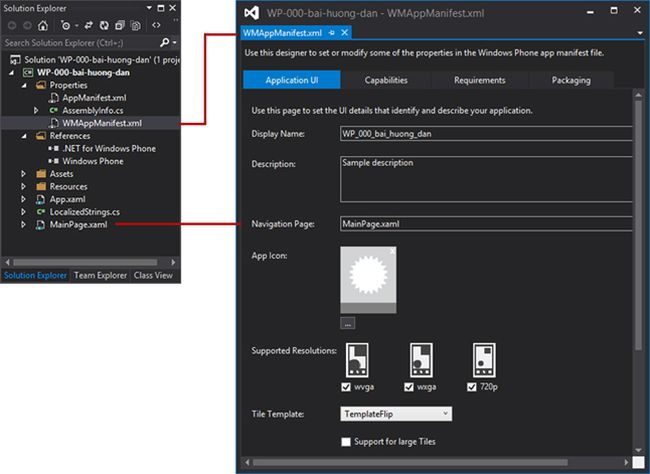Image resolution: width=650 pixels, height=474 pixels.
Task: Click Sync with Active Document icon
Action: [89, 26]
